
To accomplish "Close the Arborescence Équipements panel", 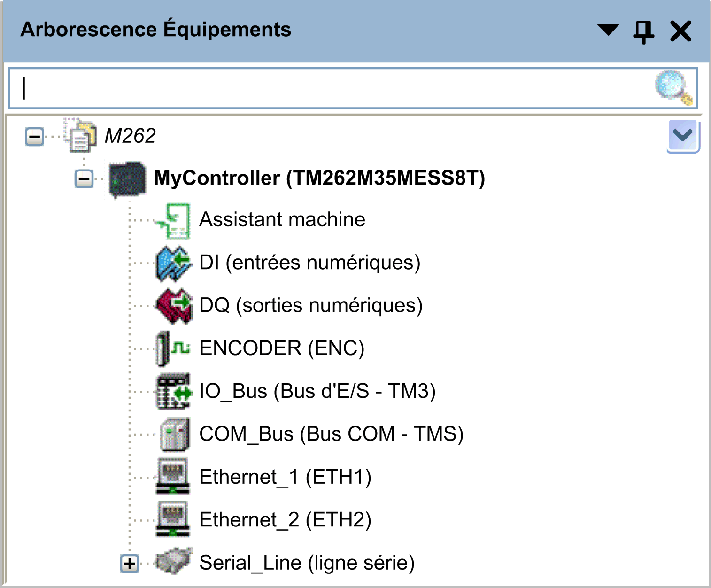I will click(680, 31).
